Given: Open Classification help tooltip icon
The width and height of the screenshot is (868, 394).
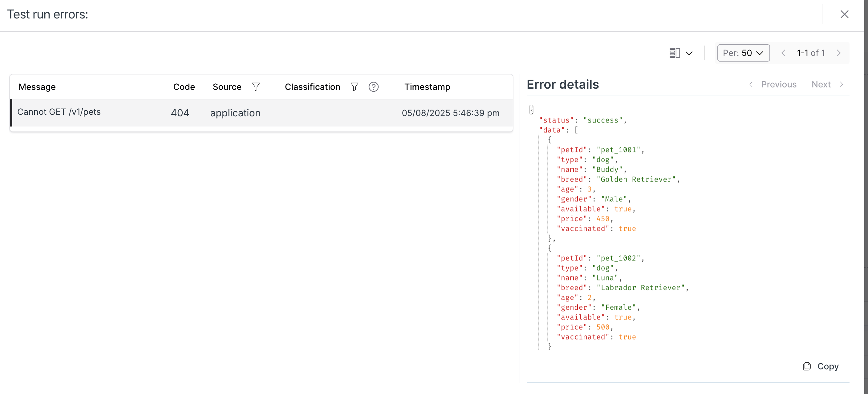Looking at the screenshot, I should click(373, 87).
